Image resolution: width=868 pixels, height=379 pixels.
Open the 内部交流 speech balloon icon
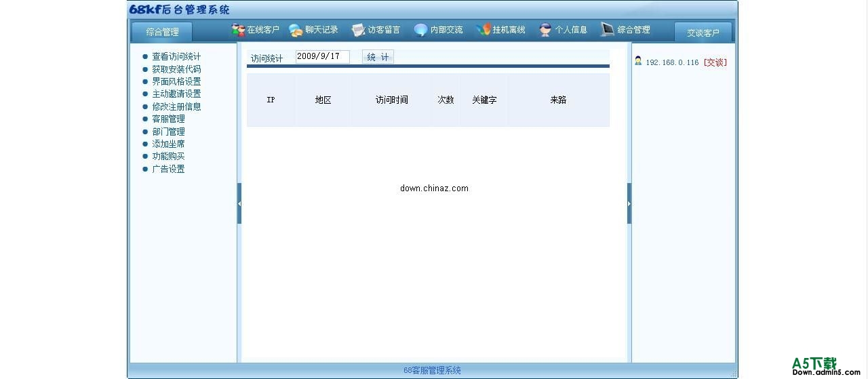coord(421,30)
